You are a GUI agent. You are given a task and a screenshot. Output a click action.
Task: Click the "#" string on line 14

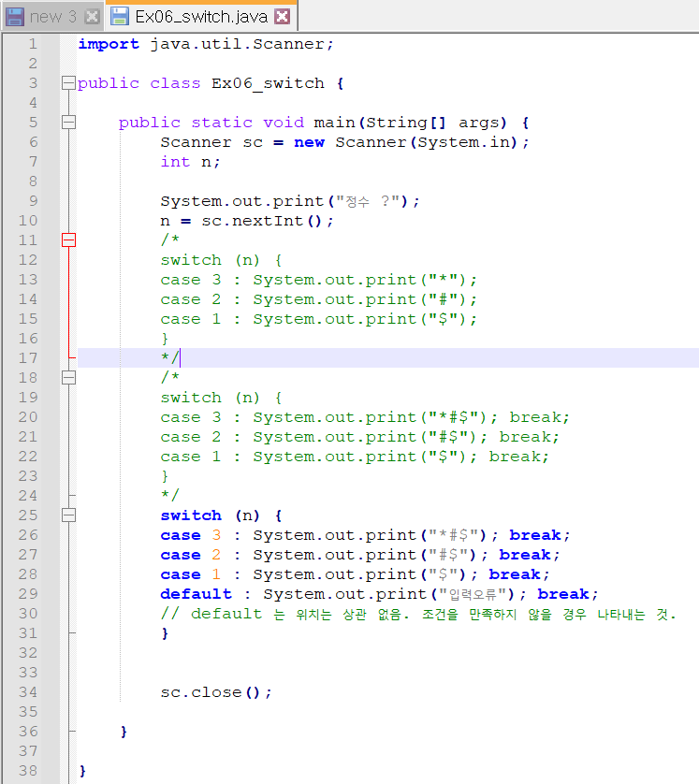click(x=443, y=299)
